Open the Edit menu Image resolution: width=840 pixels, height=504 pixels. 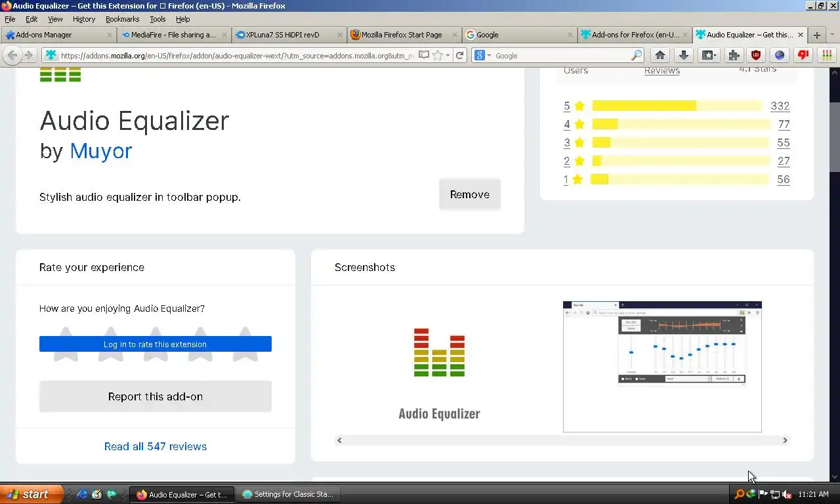click(31, 19)
